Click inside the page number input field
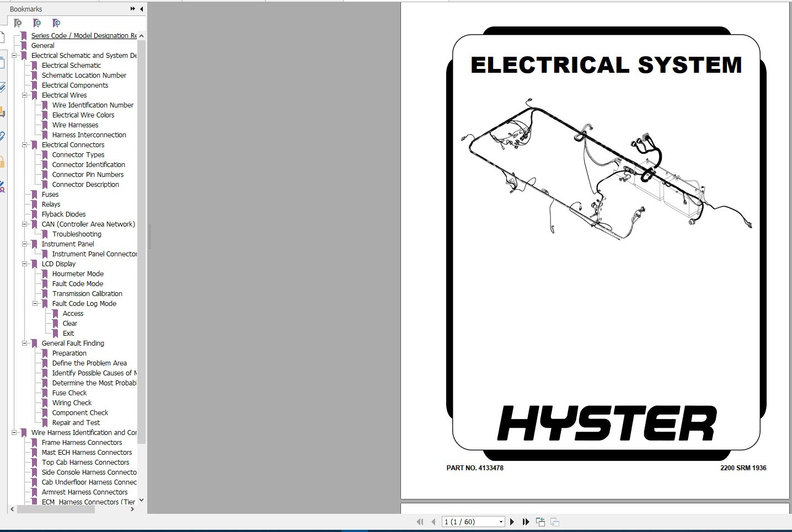This screenshot has width=792, height=532. click(x=469, y=522)
